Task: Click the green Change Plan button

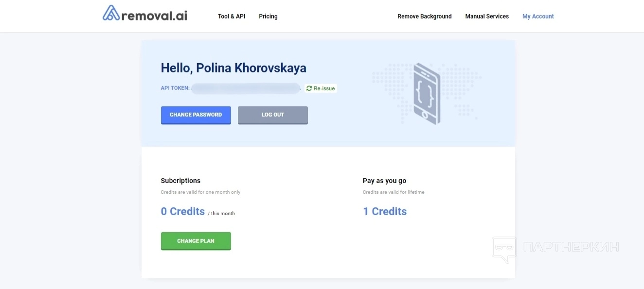Action: coord(196,241)
